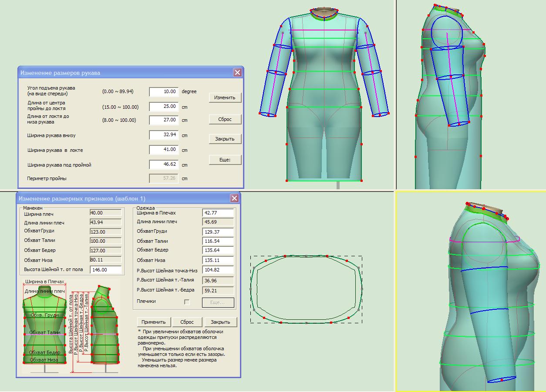Edit Ширина рукава в локте field 41.00

164,150
